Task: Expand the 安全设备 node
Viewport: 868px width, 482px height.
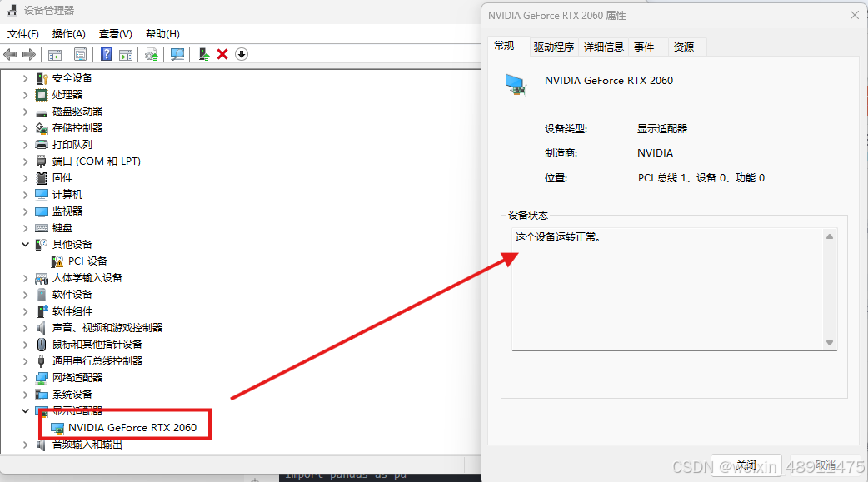Action: point(25,78)
